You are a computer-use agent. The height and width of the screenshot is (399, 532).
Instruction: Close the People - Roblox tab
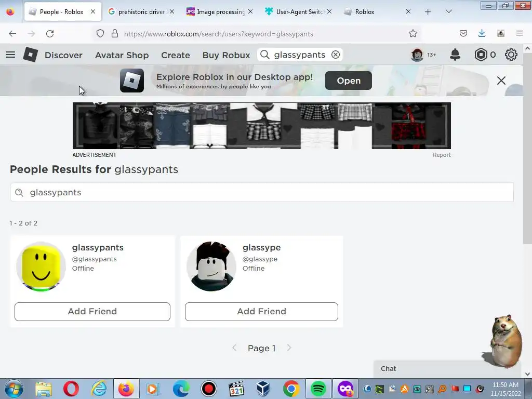point(93,11)
